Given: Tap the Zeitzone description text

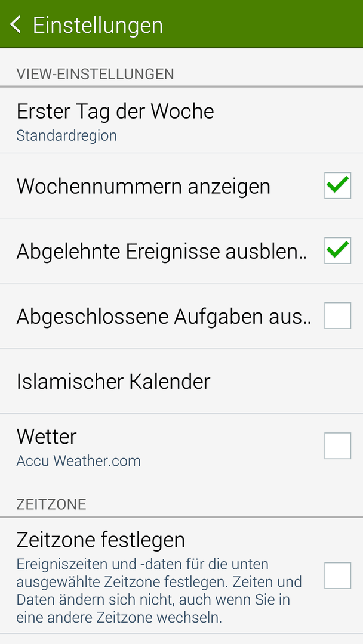Looking at the screenshot, I should click(159, 591).
